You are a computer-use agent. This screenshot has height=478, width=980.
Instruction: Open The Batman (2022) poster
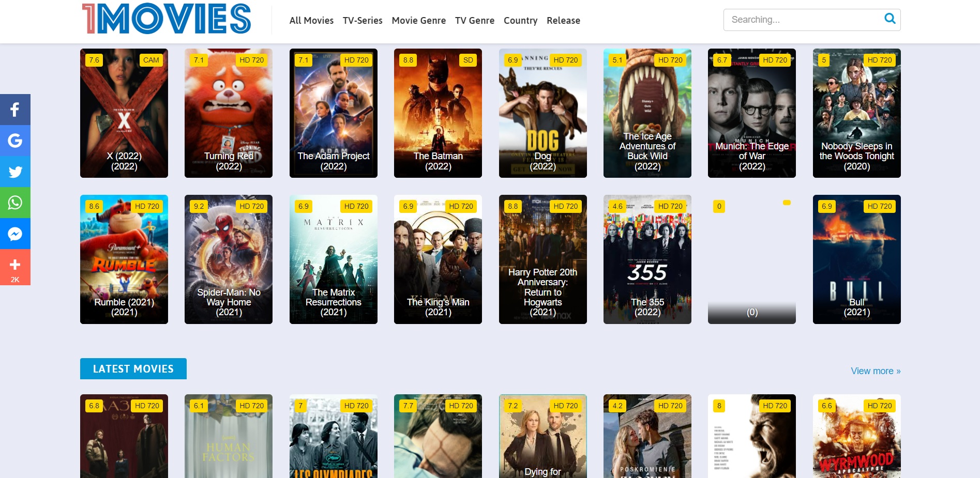(x=438, y=113)
